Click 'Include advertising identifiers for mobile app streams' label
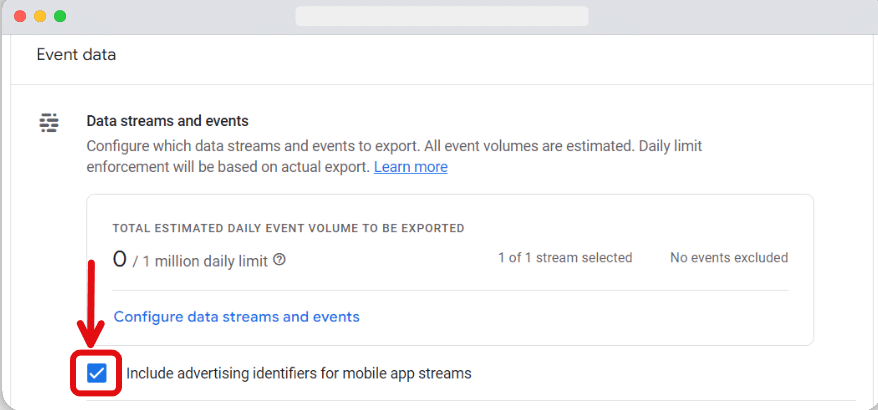This screenshot has width=878, height=410. click(x=299, y=373)
